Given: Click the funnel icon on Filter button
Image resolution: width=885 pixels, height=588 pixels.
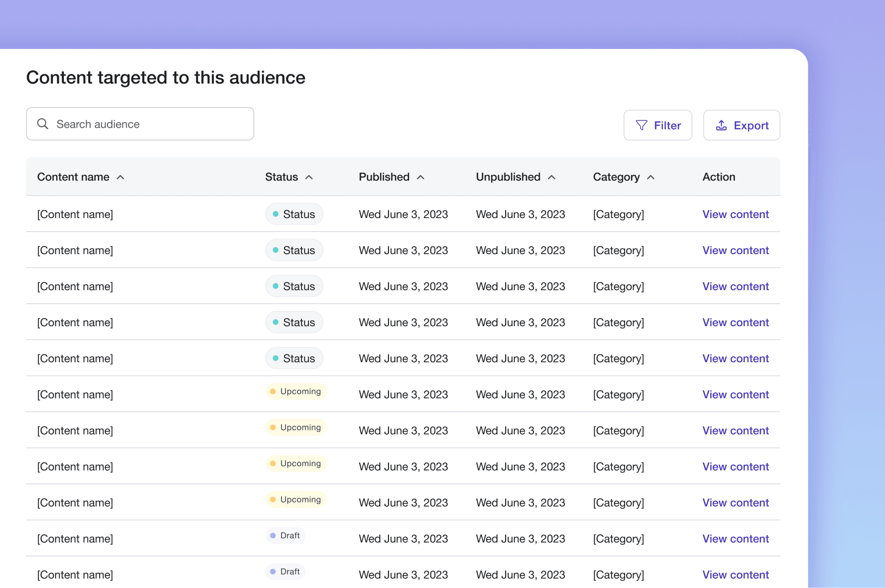Looking at the screenshot, I should pyautogui.click(x=642, y=125).
